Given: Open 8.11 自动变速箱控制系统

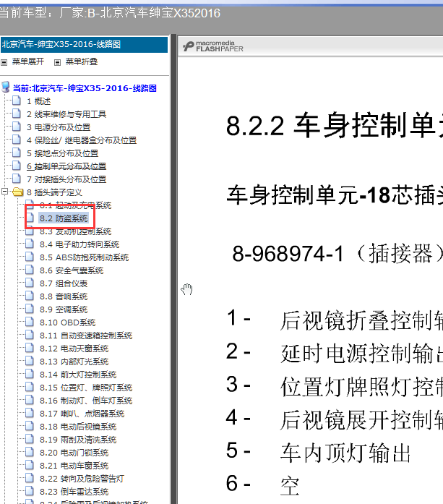Looking at the screenshot, I should click(86, 336).
